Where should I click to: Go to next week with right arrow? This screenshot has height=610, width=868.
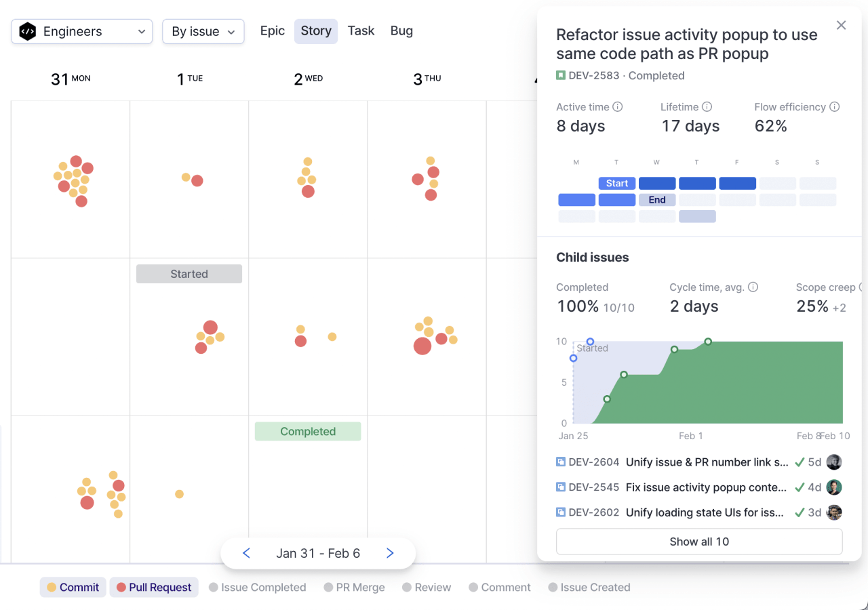pos(390,554)
